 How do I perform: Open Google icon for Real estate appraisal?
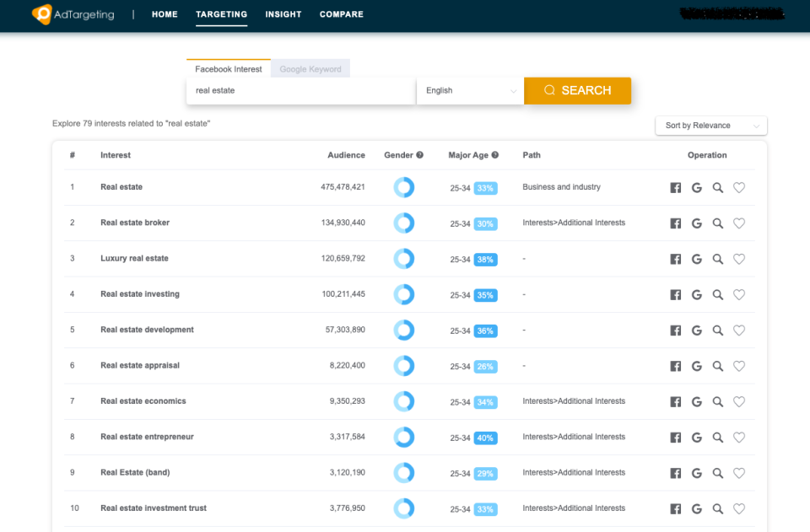click(x=696, y=366)
